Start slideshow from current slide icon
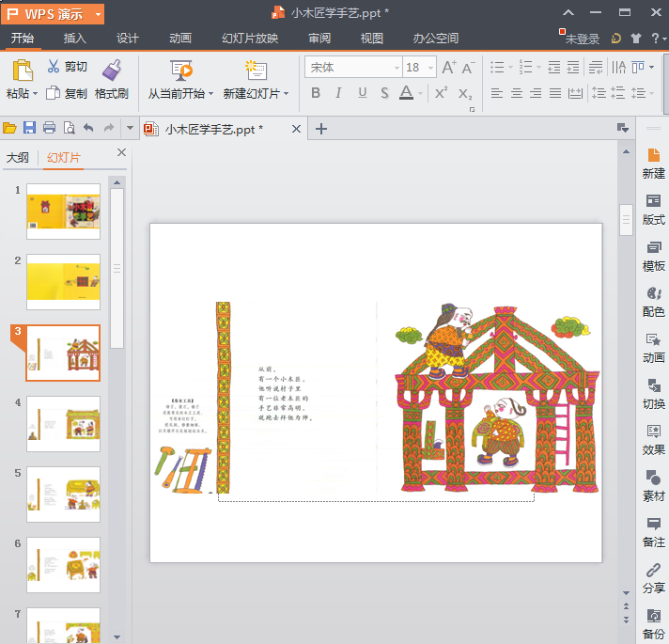Screen dimensions: 669x644 (x=181, y=71)
